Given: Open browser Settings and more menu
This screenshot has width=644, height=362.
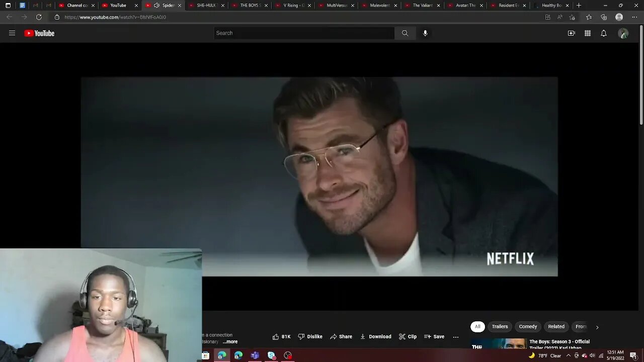Looking at the screenshot, I should click(634, 17).
